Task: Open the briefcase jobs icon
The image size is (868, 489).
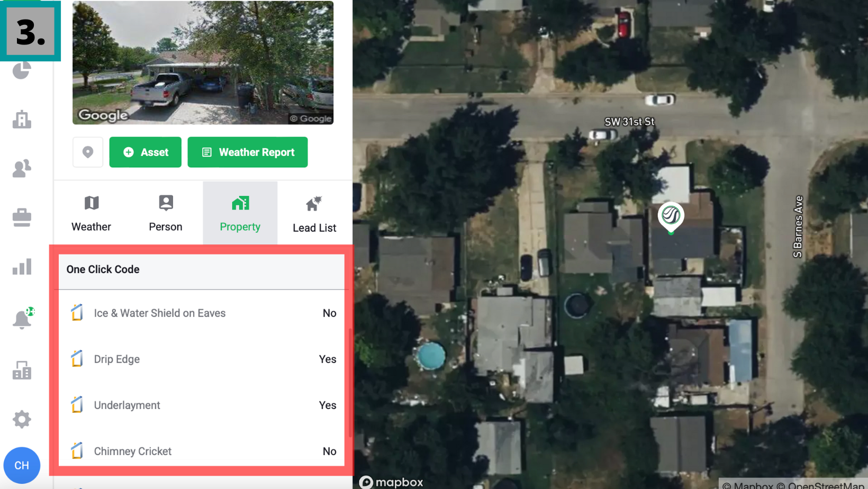Action: click(x=22, y=218)
